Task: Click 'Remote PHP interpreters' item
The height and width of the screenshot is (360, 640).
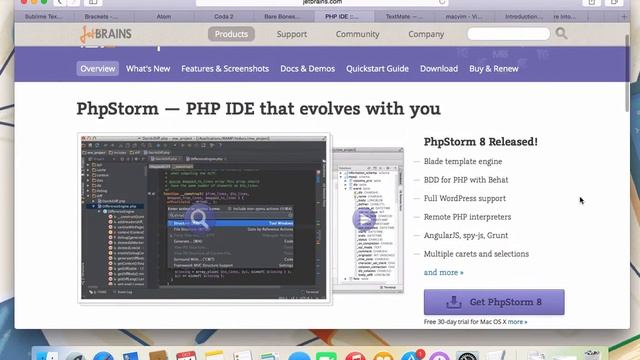Action: (467, 217)
